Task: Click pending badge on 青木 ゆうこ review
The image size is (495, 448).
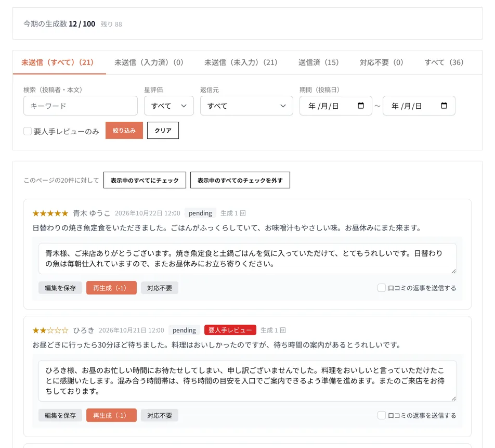Action: (200, 213)
